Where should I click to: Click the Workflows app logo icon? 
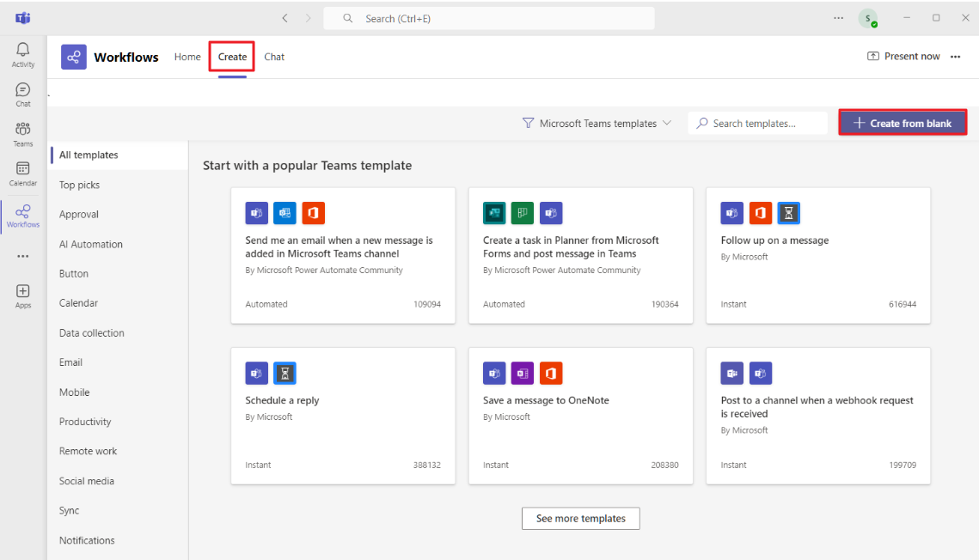click(x=74, y=57)
